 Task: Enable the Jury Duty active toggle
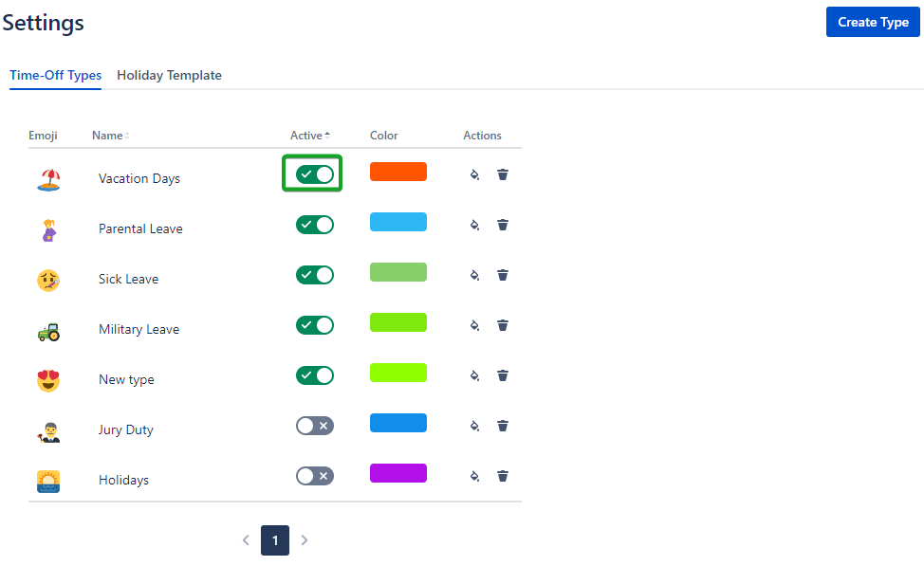coord(314,426)
